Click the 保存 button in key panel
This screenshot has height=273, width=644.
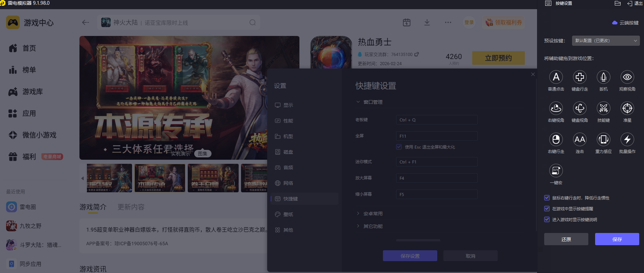coord(617,239)
